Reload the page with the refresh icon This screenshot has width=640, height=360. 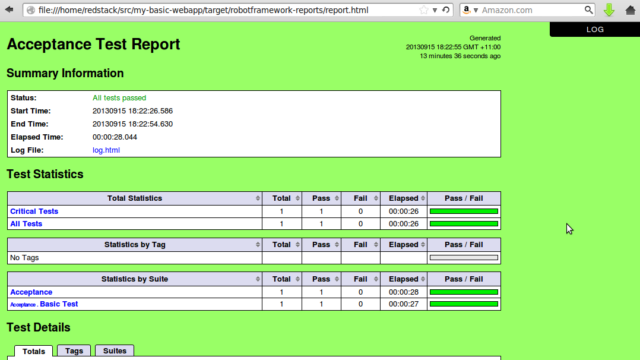click(446, 10)
